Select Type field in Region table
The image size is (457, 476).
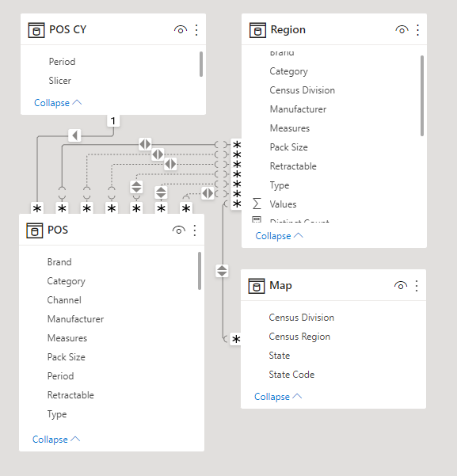pos(280,185)
